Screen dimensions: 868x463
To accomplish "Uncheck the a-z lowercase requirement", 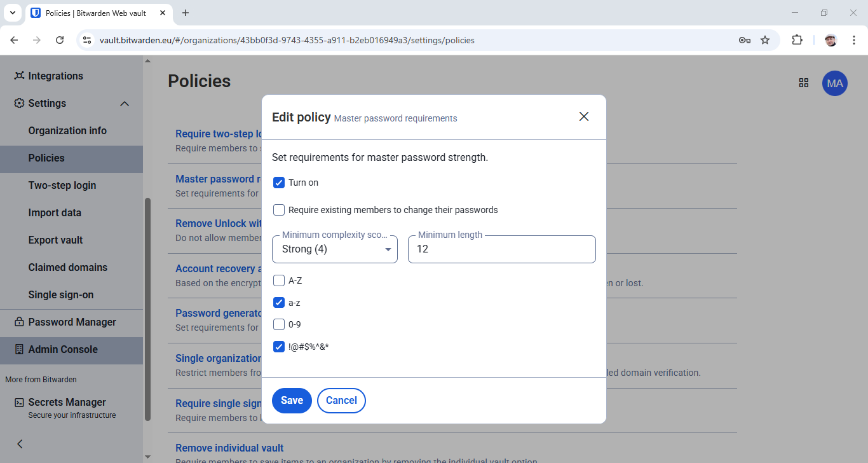I will click(278, 303).
